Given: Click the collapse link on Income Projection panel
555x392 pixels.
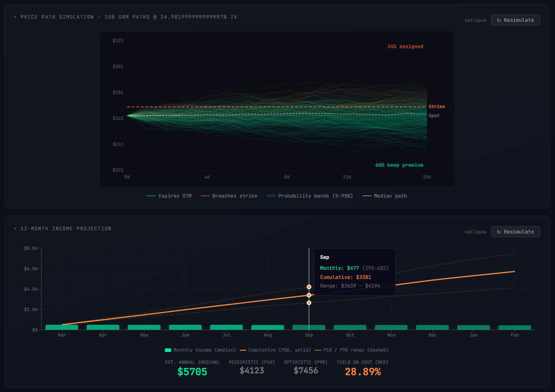Looking at the screenshot, I should [476, 232].
